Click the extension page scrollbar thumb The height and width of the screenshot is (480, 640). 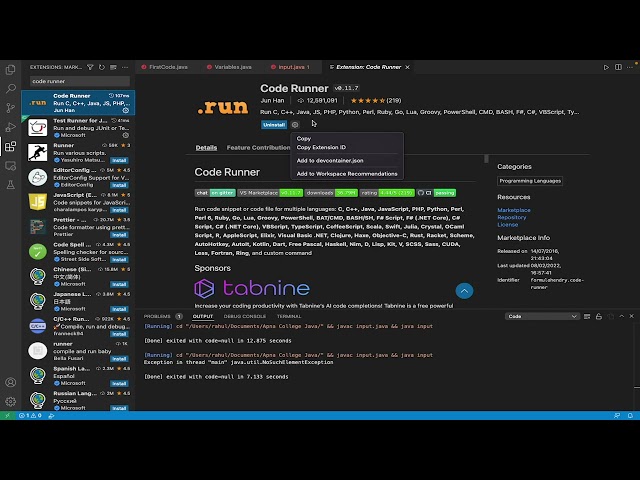[486, 159]
